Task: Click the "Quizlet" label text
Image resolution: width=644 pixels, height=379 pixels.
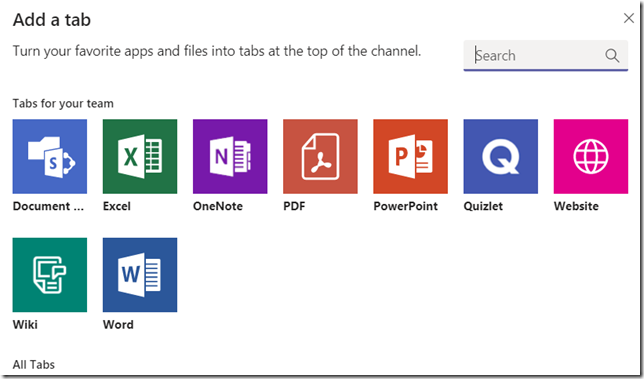Action: click(x=483, y=206)
